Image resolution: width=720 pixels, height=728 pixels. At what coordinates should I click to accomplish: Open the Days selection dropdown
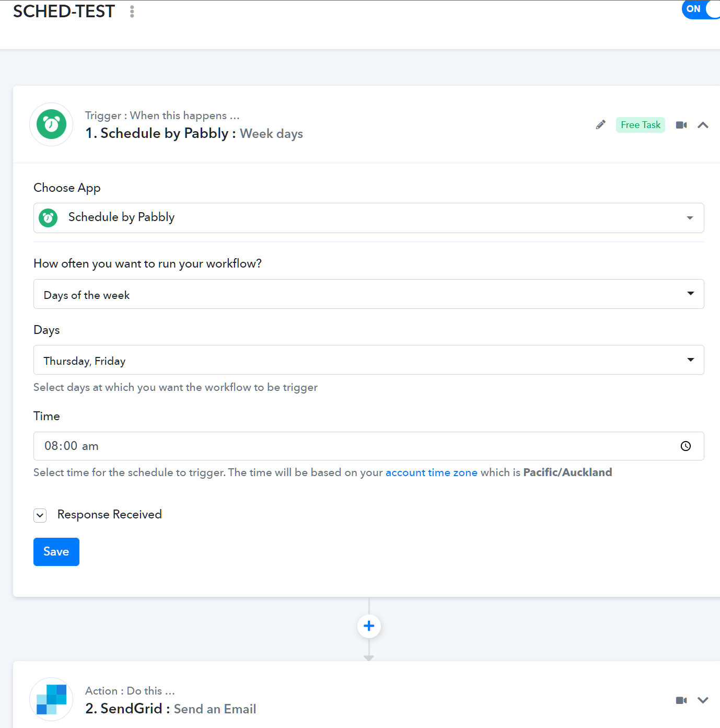(x=369, y=360)
